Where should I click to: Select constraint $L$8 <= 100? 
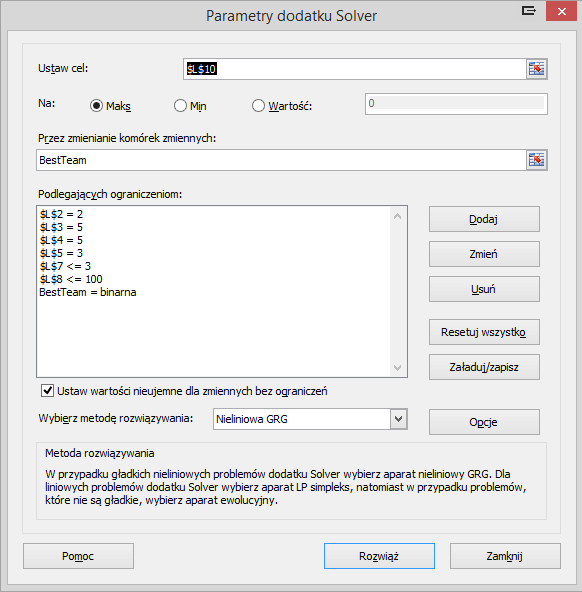[x=71, y=279]
